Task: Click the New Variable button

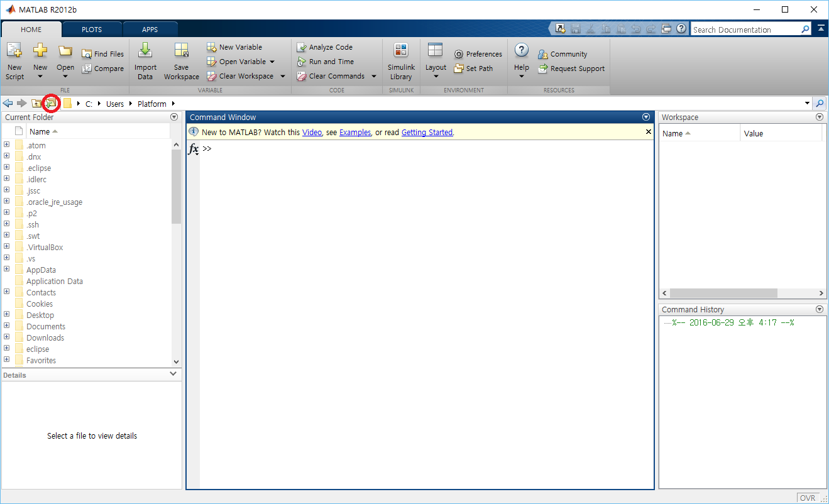Action: click(234, 47)
